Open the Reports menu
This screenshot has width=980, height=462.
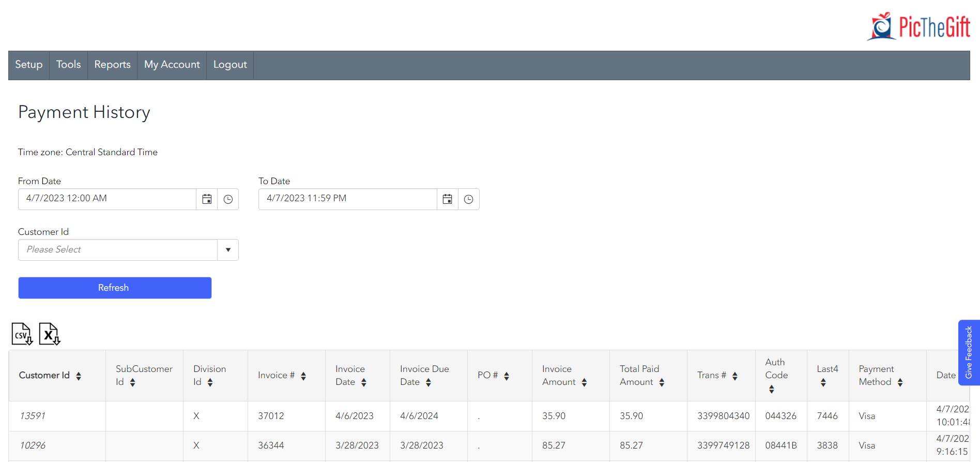click(x=112, y=65)
